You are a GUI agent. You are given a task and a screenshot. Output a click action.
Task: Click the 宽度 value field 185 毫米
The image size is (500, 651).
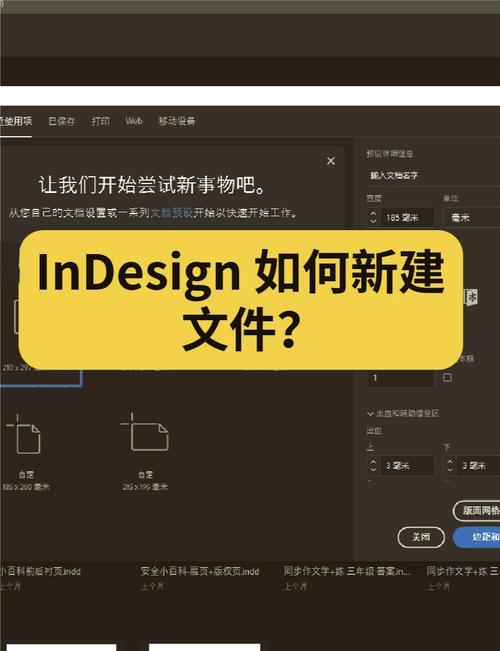point(407,217)
